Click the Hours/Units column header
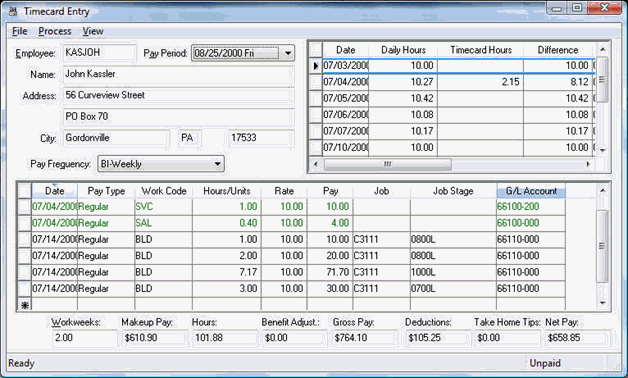628x378 pixels. pos(227,191)
